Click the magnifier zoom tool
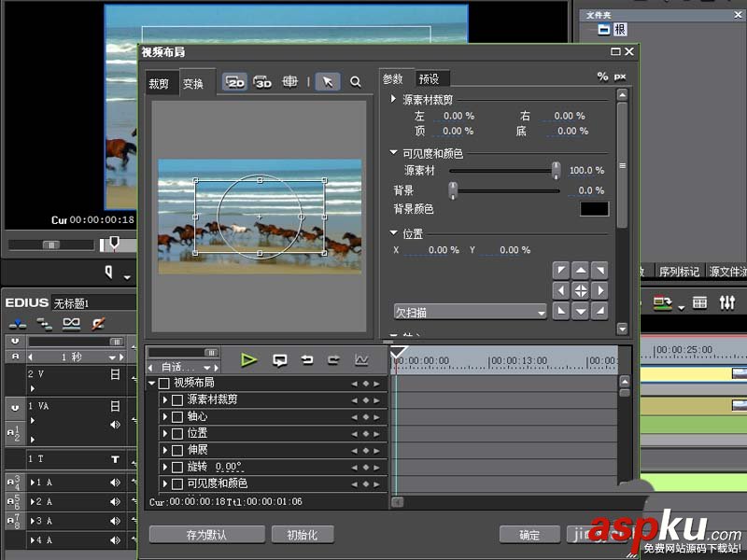This screenshot has width=747, height=560. (356, 81)
